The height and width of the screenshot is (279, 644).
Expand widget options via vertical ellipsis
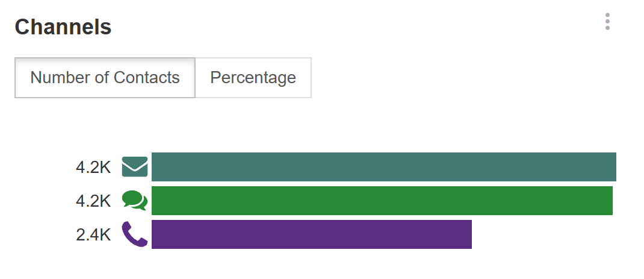tap(607, 22)
